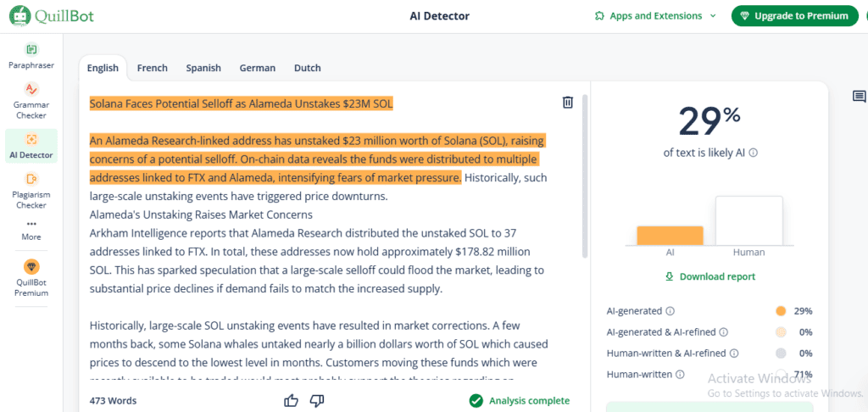
Task: Click info icon next to 'of text is likely AI'
Action: coord(754,153)
